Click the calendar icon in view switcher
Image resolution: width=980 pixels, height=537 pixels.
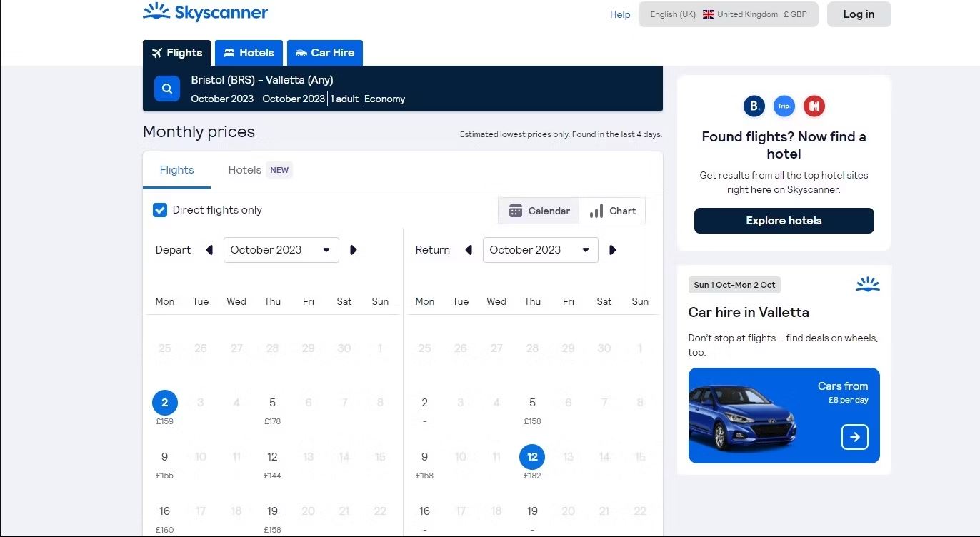pos(515,211)
